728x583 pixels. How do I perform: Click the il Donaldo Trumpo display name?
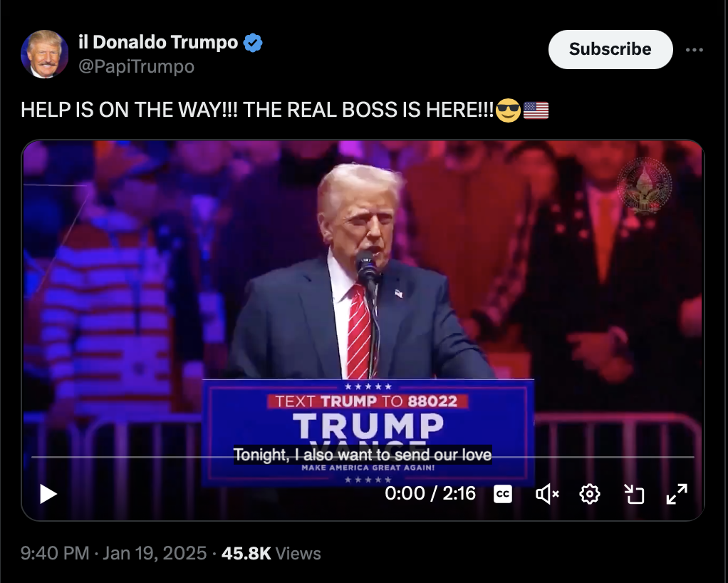click(x=158, y=42)
